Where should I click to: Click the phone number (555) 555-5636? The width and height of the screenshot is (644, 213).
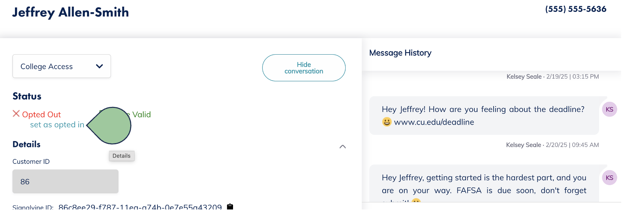coord(576,9)
